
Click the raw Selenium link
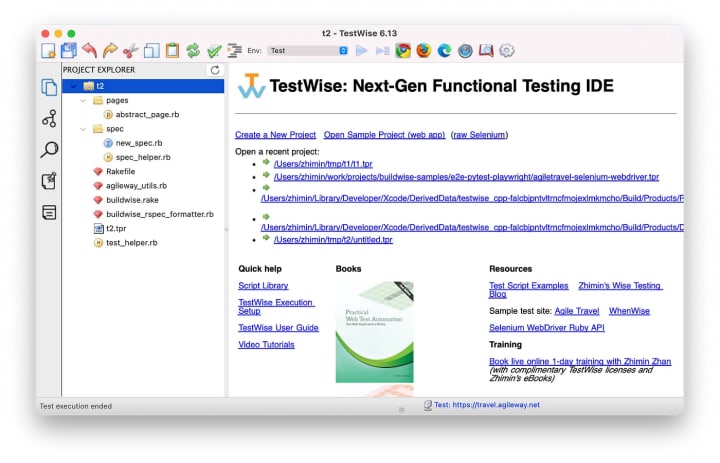(479, 135)
